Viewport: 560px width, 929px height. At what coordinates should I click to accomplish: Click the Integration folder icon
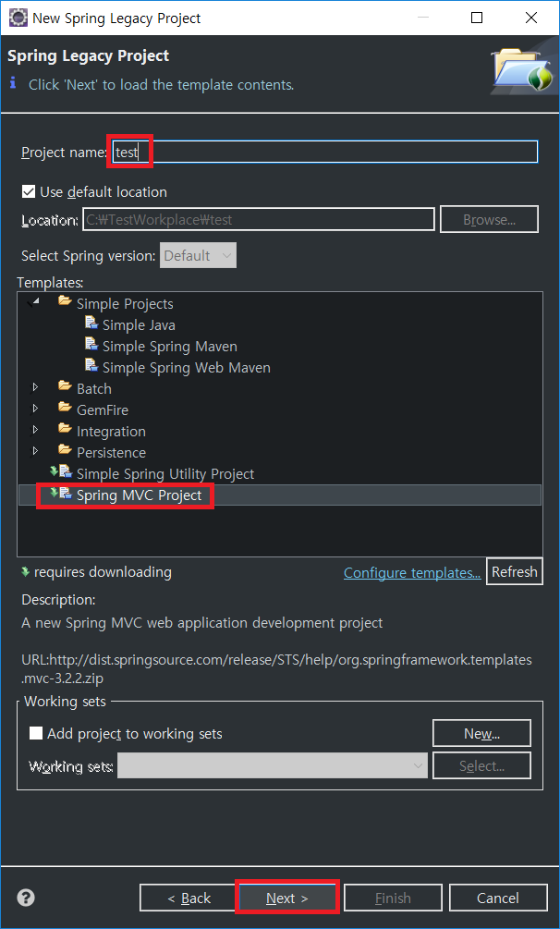coord(65,430)
